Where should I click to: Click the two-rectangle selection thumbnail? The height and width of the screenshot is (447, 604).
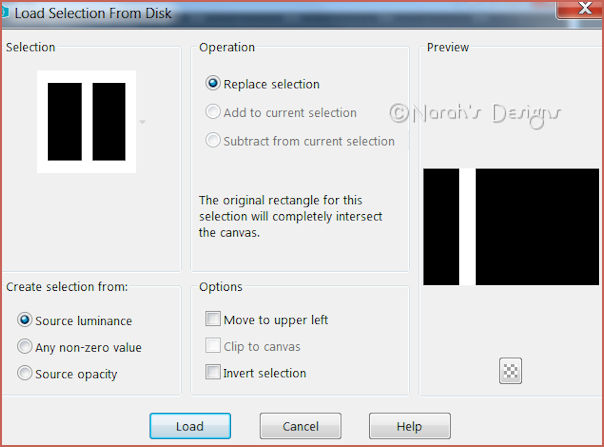(x=86, y=121)
